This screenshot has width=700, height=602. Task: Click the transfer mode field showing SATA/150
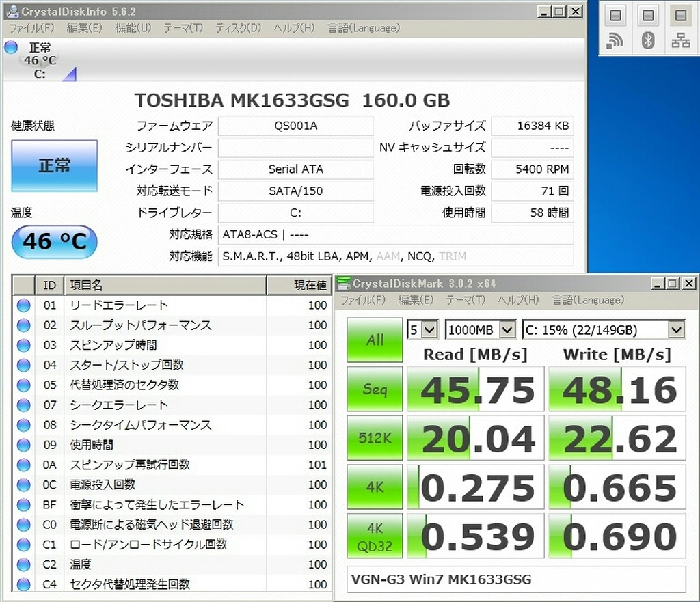[x=295, y=191]
